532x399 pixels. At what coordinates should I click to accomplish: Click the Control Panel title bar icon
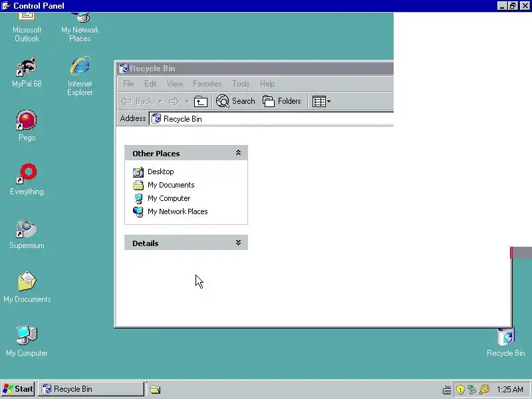pyautogui.click(x=6, y=6)
